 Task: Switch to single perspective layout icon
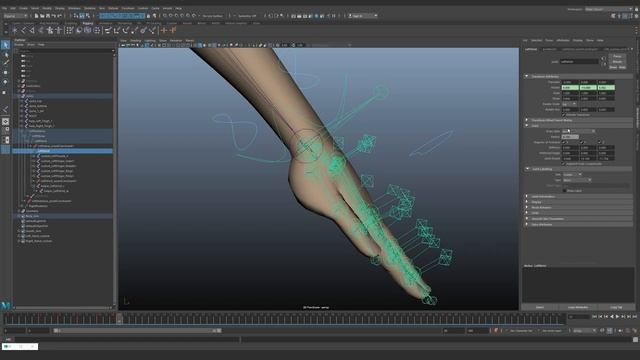tap(5, 121)
